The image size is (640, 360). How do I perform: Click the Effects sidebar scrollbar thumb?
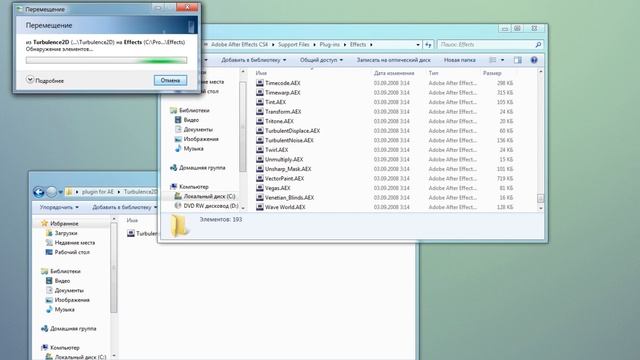243,127
